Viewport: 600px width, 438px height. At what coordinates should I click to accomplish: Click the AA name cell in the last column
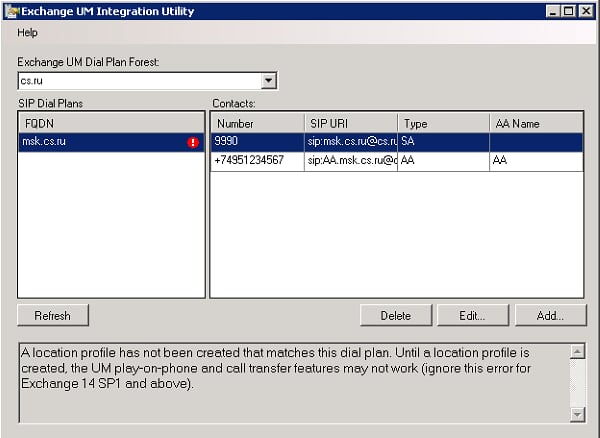[x=536, y=161]
